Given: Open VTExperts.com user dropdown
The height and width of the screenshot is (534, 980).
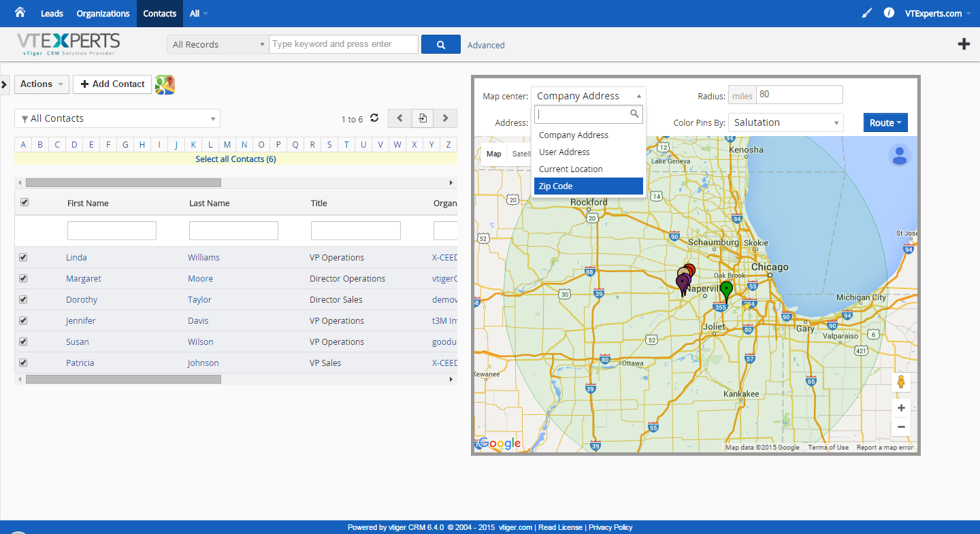Looking at the screenshot, I should pyautogui.click(x=938, y=14).
